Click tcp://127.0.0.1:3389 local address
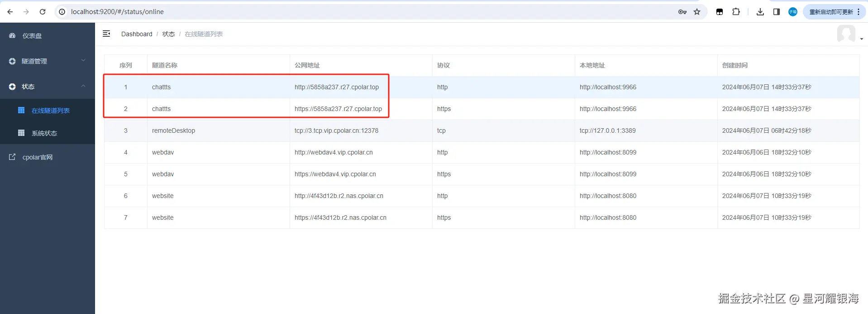 607,130
